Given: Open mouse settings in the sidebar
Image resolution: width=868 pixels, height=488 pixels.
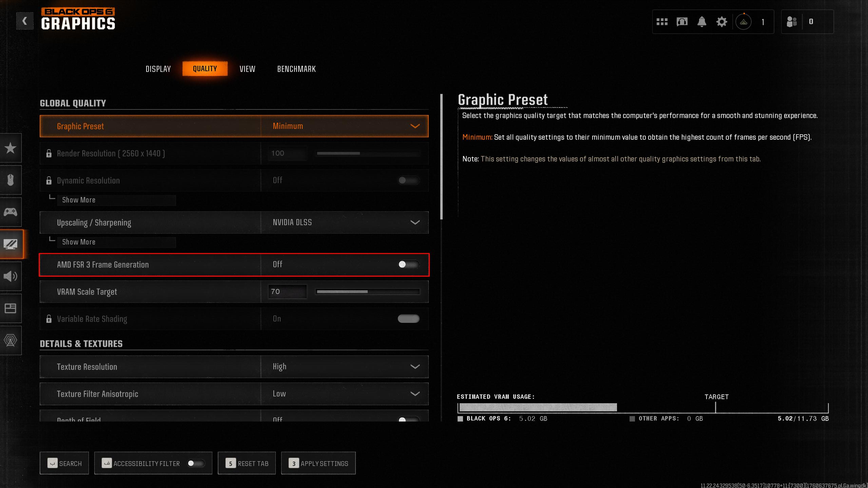Looking at the screenshot, I should 11,180.
